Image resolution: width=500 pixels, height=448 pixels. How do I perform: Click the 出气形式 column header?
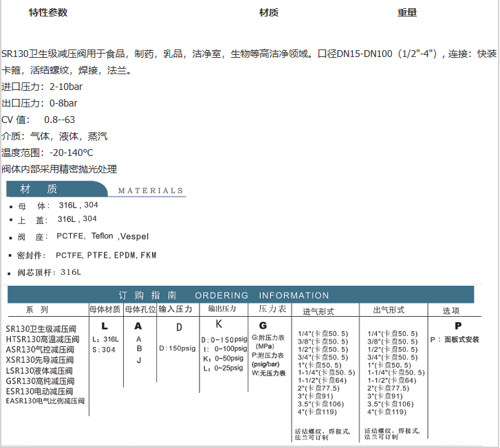click(389, 310)
